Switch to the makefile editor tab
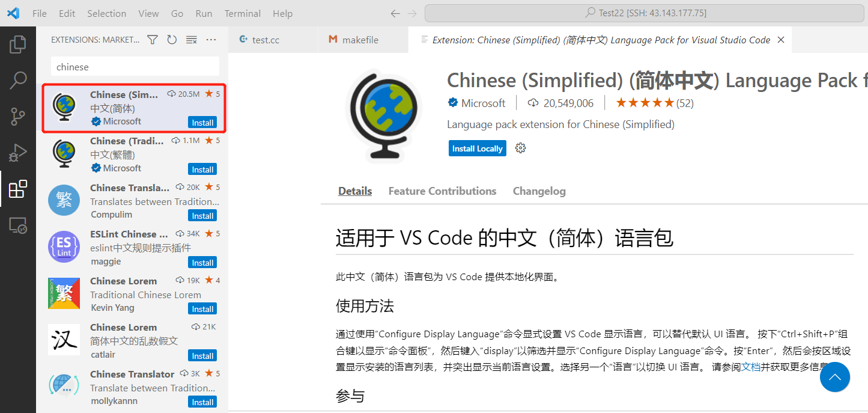The height and width of the screenshot is (413, 868). [x=363, y=40]
